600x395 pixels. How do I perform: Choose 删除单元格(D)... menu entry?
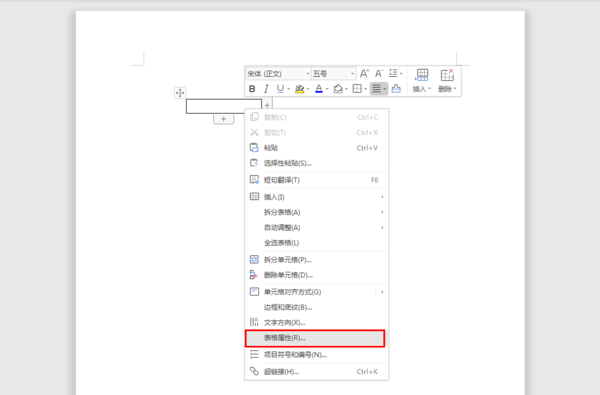[x=316, y=275]
